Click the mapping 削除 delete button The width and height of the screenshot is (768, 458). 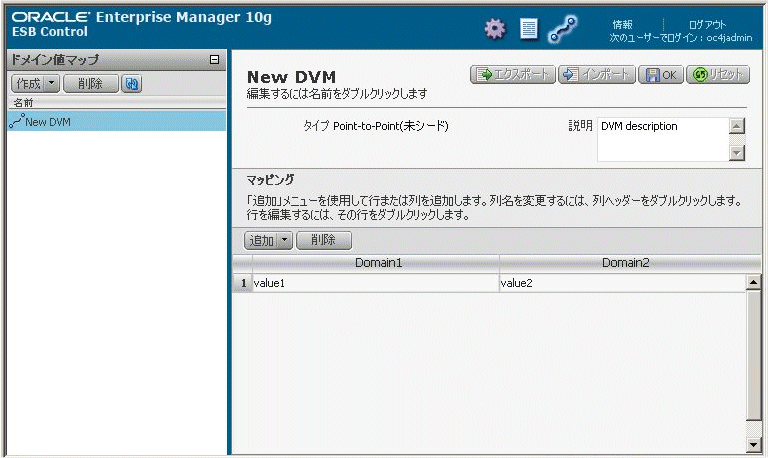pos(324,241)
